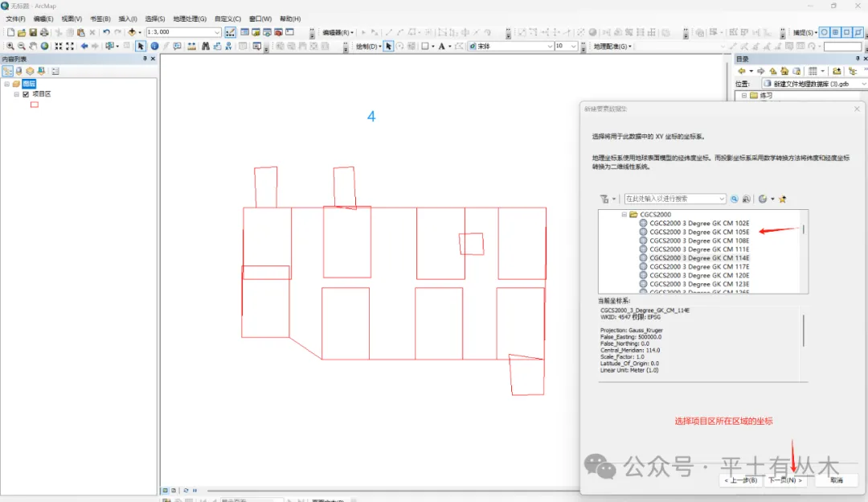Click the 上一步(B) back button
Image resolution: width=868 pixels, height=502 pixels.
click(741, 480)
